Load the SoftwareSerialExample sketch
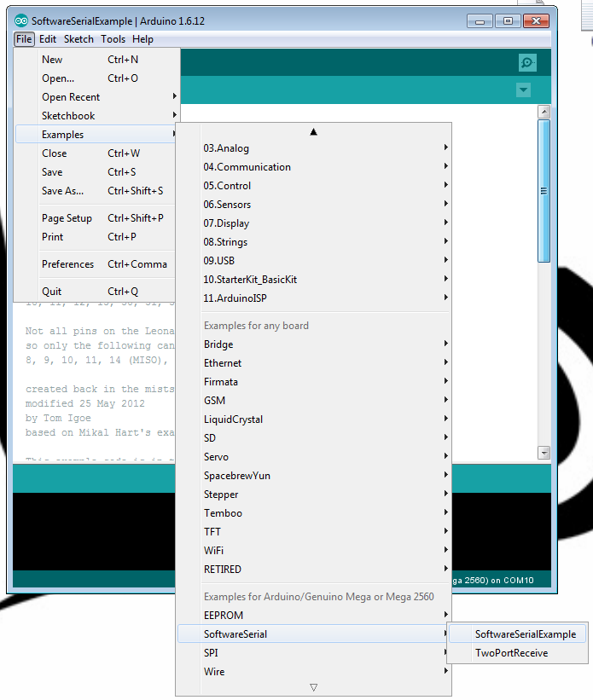This screenshot has height=700, width=593. tap(517, 634)
